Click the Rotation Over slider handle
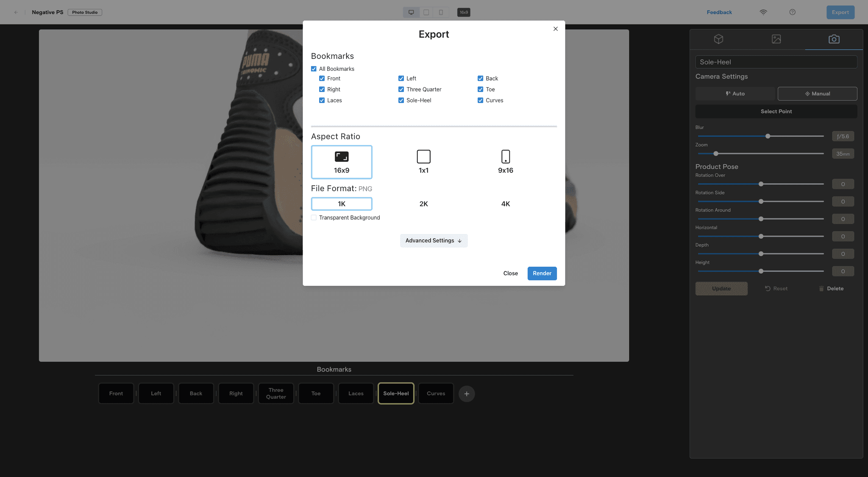Screen dimensions: 868x477 pos(761,184)
